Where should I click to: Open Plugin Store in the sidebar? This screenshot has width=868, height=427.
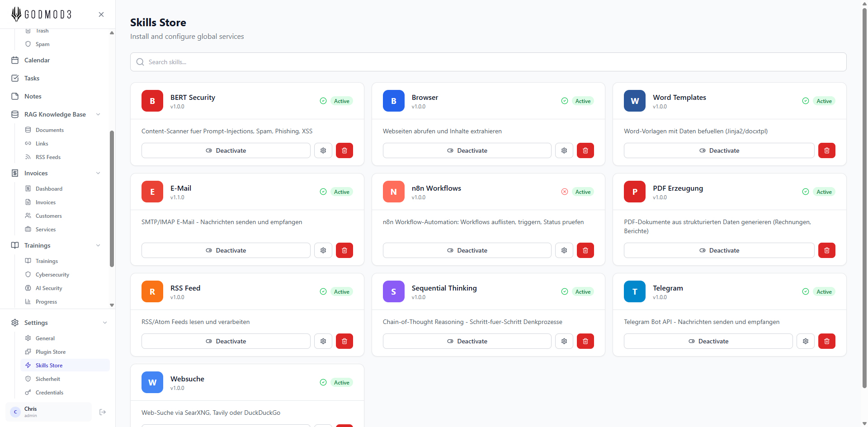coord(51,352)
